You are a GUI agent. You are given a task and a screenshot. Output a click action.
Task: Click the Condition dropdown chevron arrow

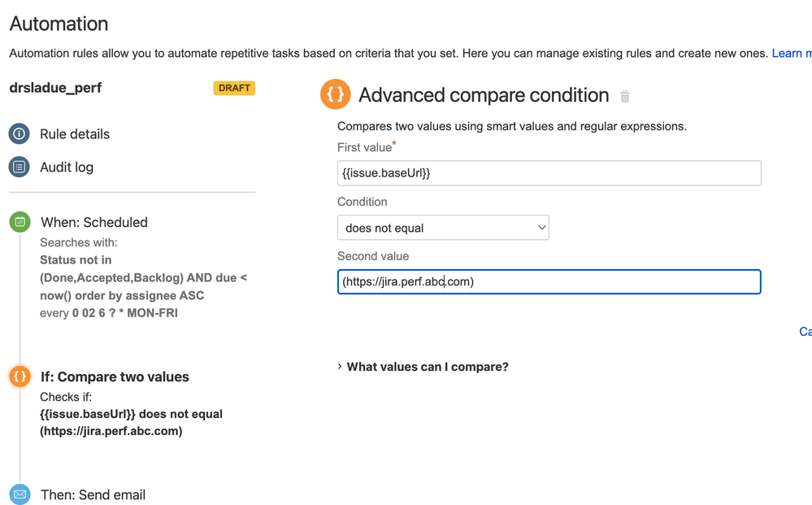[x=541, y=228]
